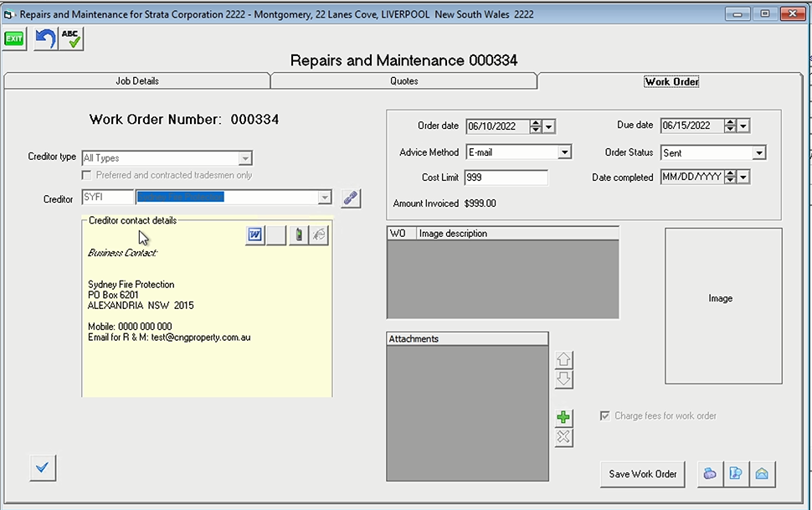Open the Order date calendar dropdown
Screen dimensions: 812x510
tap(549, 126)
